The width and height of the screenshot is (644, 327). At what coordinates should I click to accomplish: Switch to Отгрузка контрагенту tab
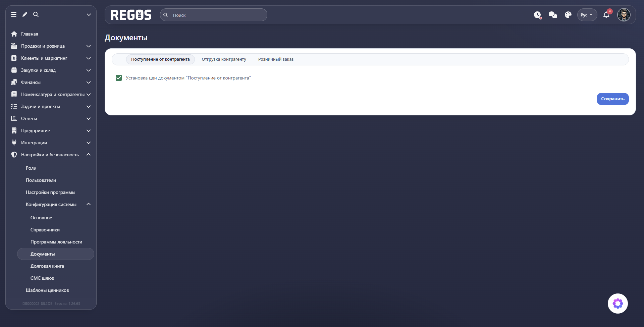click(224, 59)
